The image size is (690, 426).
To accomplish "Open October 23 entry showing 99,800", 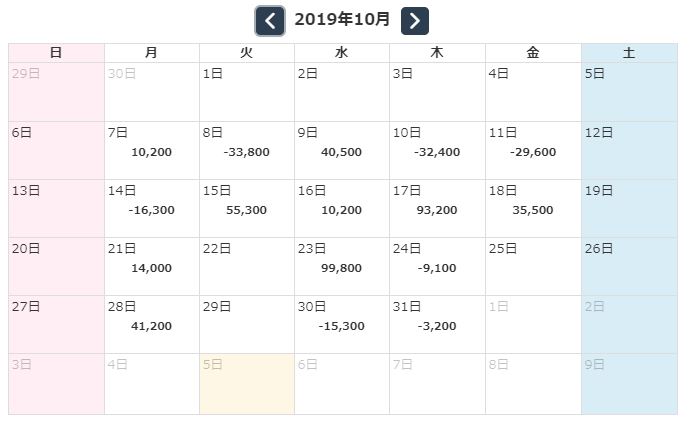I will [x=342, y=267].
